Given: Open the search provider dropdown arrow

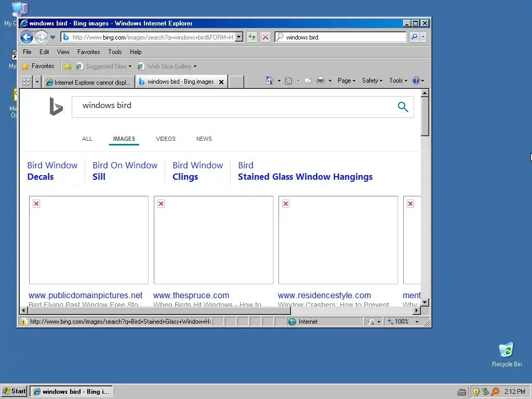Looking at the screenshot, I should click(423, 37).
